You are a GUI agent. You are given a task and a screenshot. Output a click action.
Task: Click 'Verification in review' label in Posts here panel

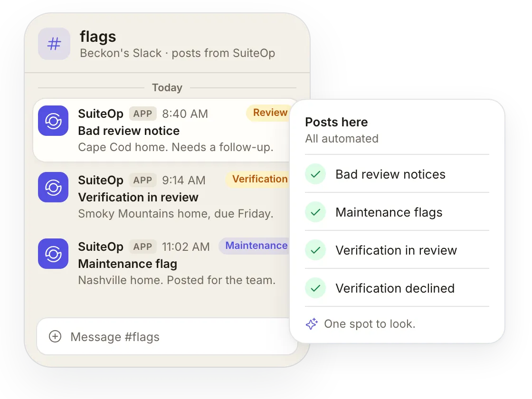[x=396, y=250]
